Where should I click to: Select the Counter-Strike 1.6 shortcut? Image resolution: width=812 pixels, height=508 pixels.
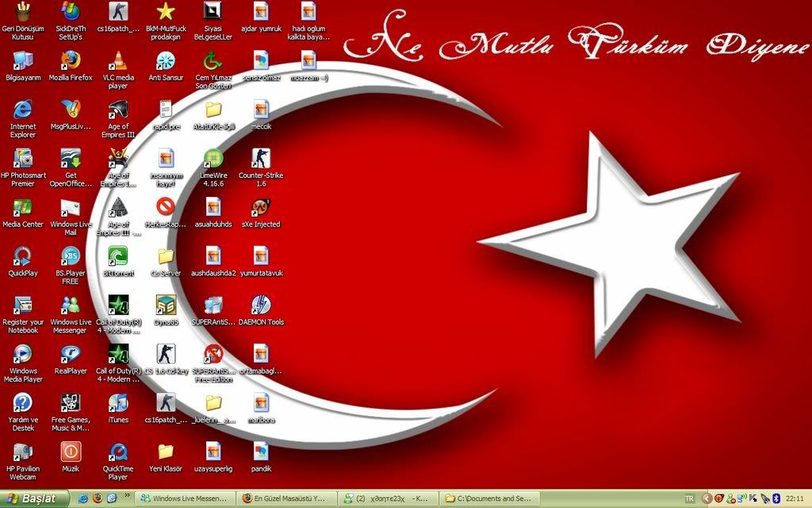click(x=261, y=159)
